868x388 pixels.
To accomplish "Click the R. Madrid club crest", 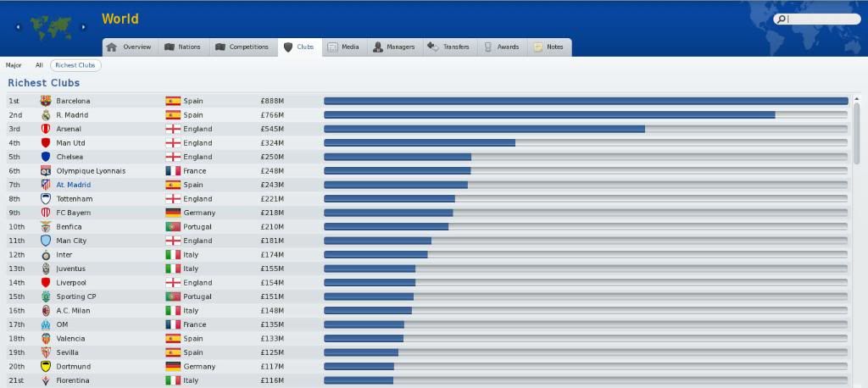I will point(46,115).
